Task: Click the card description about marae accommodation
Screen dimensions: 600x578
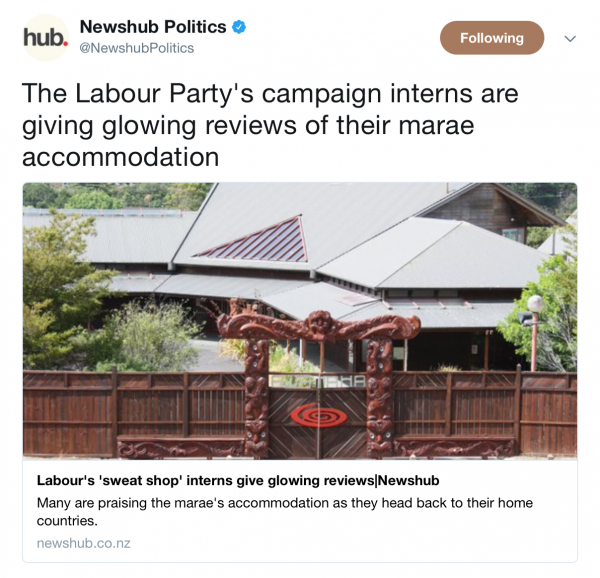Action: (285, 511)
